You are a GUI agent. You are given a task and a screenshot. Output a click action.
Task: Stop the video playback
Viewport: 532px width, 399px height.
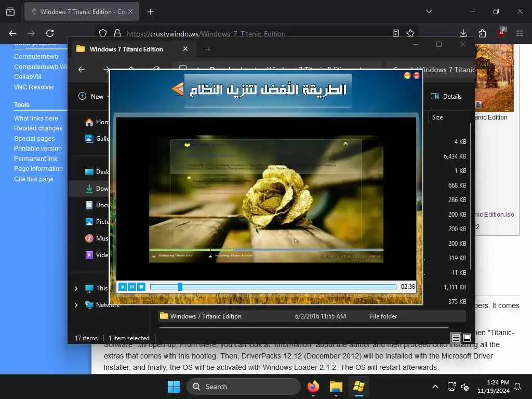click(x=141, y=287)
